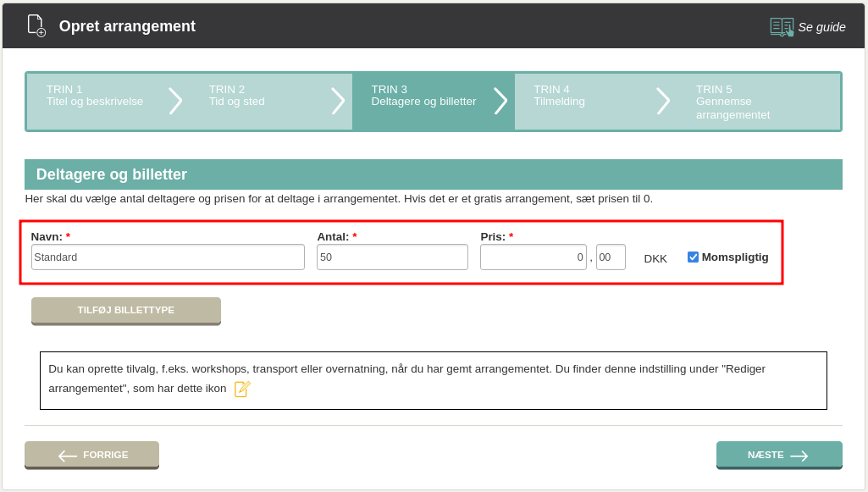
Task: Go to Trin 2 Tid og sted
Action: coord(236,95)
